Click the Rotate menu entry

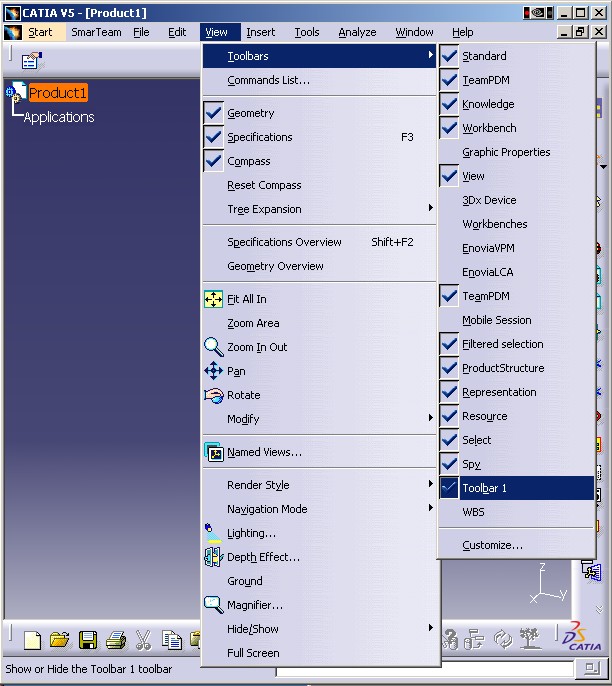coord(320,395)
